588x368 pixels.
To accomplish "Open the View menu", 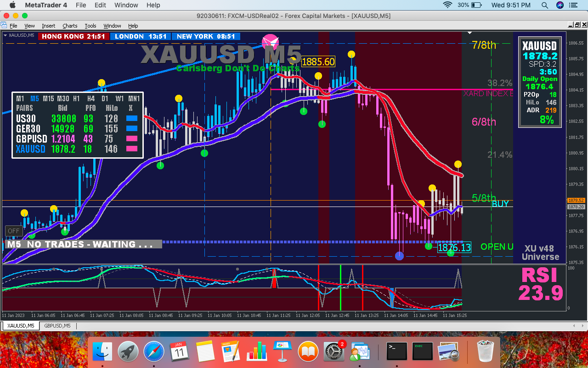I will [29, 26].
